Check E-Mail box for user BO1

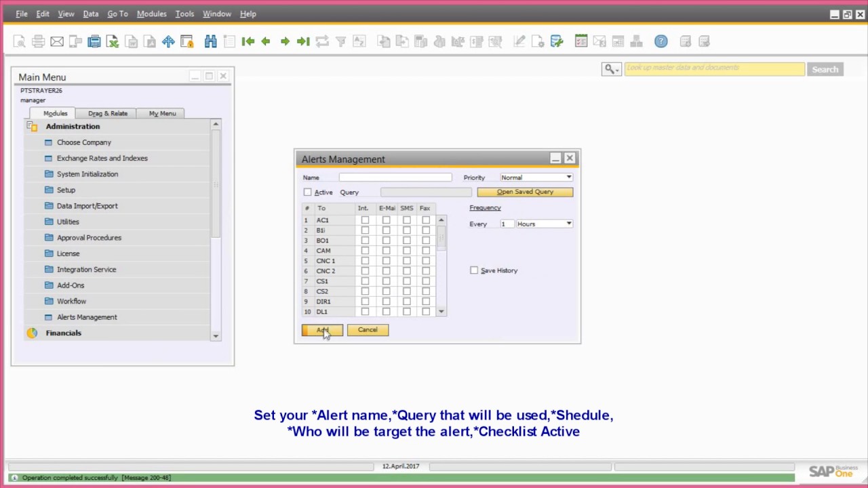pyautogui.click(x=387, y=241)
